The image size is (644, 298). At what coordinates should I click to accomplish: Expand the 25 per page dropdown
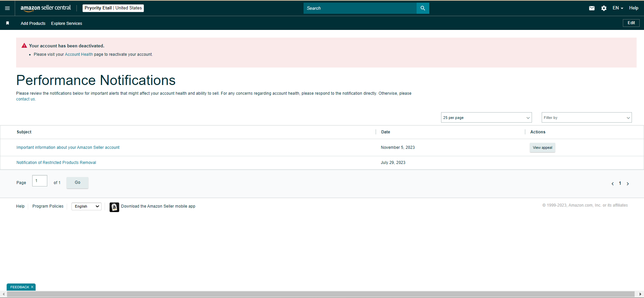[486, 118]
